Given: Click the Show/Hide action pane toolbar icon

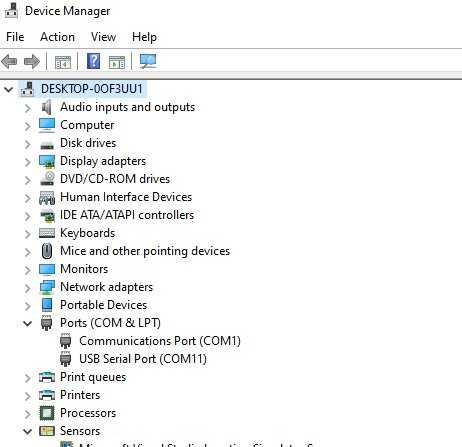Looking at the screenshot, I should click(x=117, y=62).
